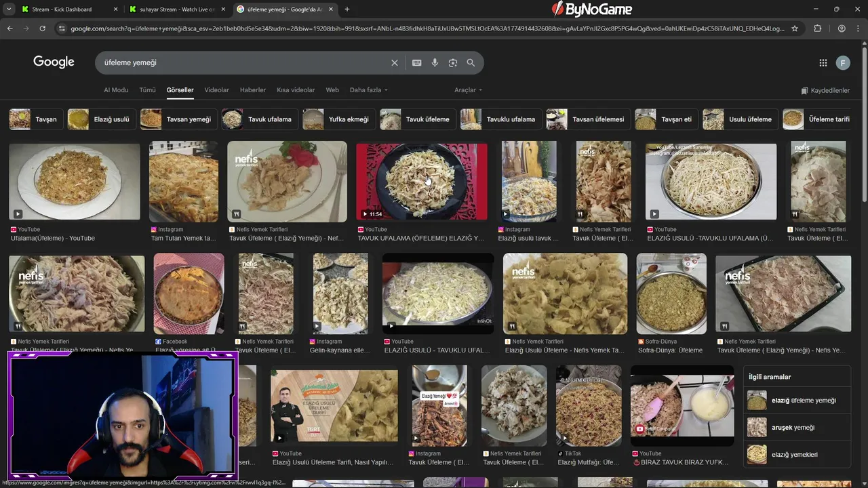Open Kaydedilenler saved items
Screen dimensions: 868x488
[825, 91]
